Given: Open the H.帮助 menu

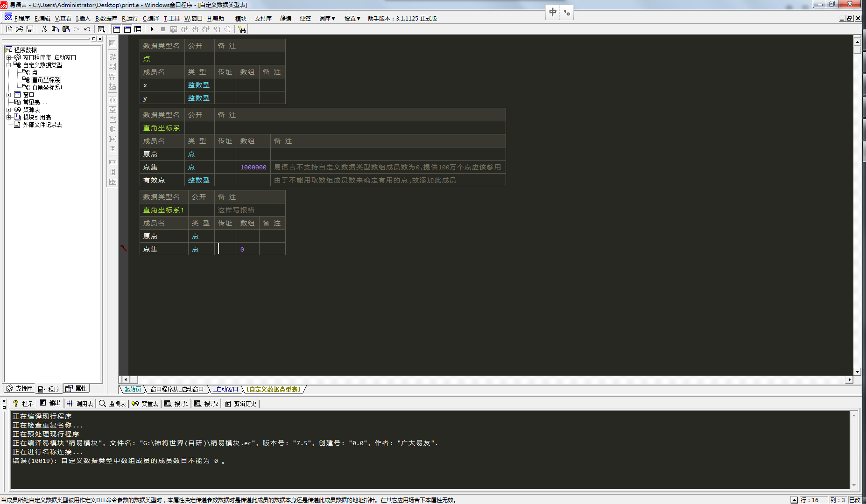Looking at the screenshot, I should point(215,19).
